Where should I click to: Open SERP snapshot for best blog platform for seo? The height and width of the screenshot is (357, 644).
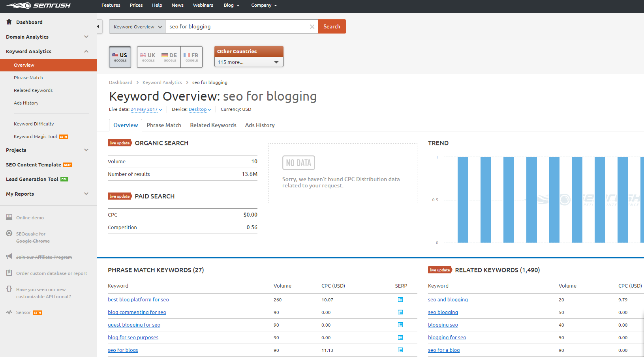tap(400, 300)
